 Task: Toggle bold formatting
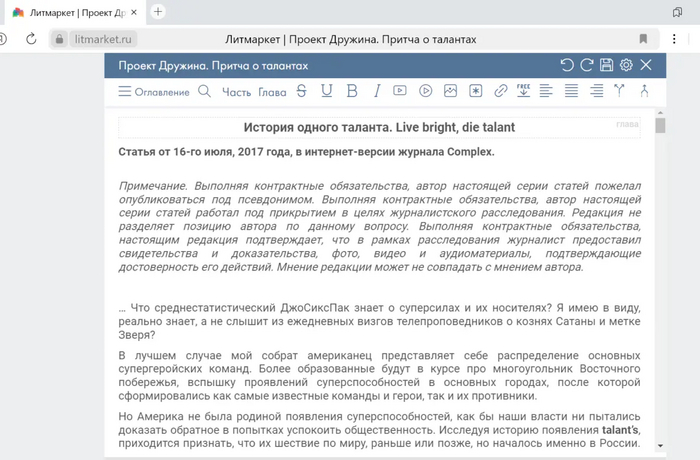[x=351, y=91]
